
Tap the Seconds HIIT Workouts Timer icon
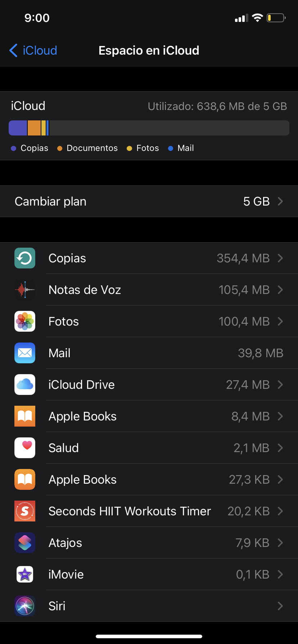pos(25,511)
